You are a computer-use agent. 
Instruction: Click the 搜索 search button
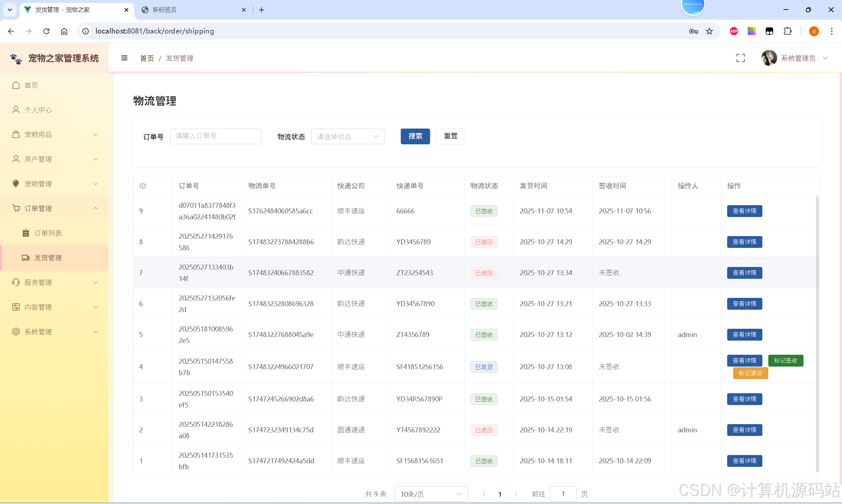pyautogui.click(x=415, y=136)
